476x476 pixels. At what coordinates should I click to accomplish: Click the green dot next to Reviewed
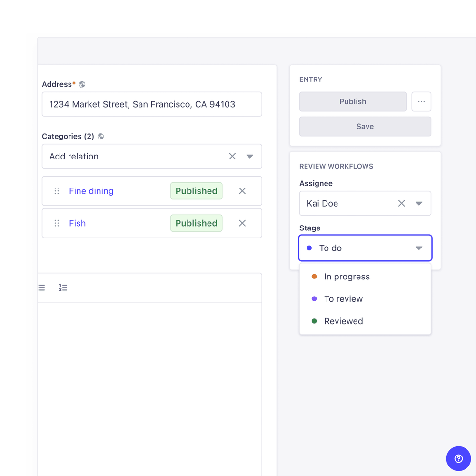click(x=314, y=321)
